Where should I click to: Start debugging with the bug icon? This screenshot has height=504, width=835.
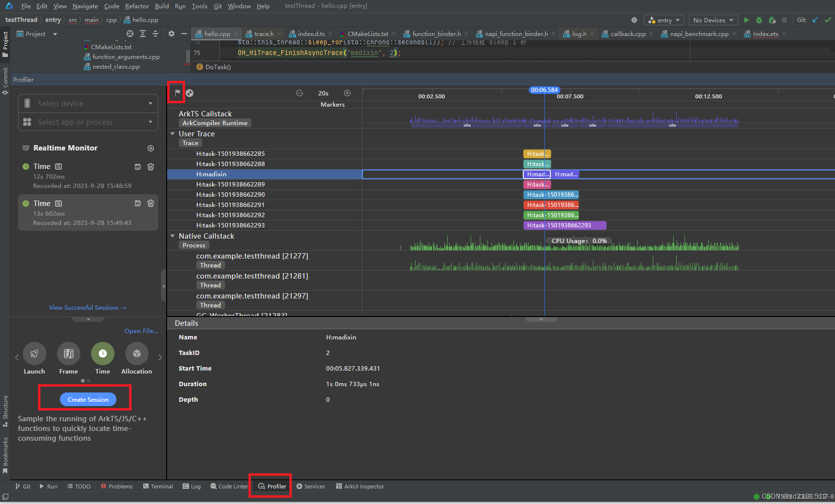759,20
